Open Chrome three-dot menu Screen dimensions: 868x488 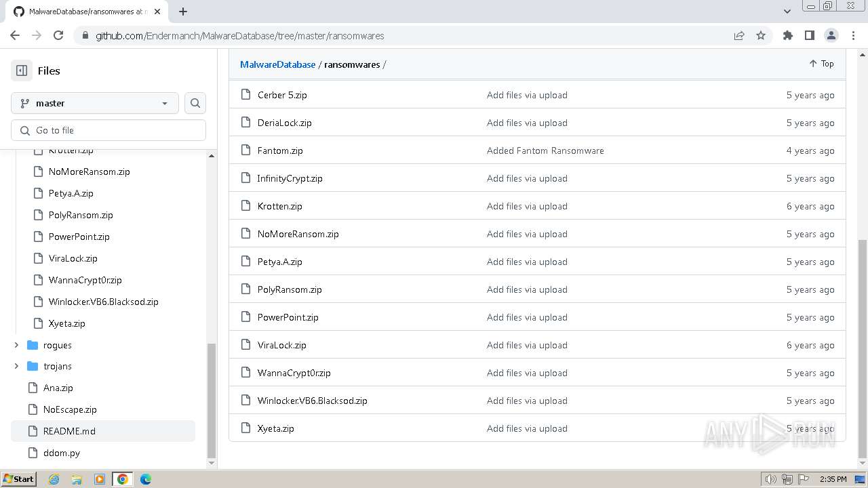pyautogui.click(x=852, y=35)
